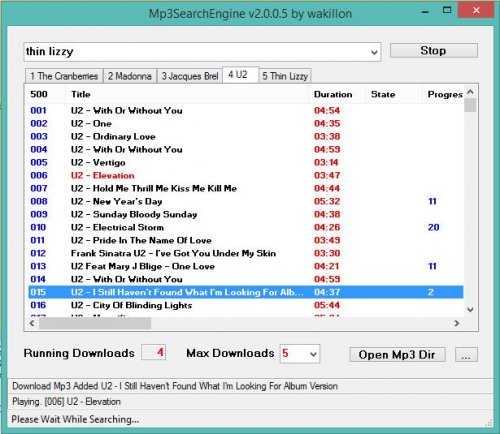
Task: Maximize the Mp3SearchEngine window
Action: [447, 10]
